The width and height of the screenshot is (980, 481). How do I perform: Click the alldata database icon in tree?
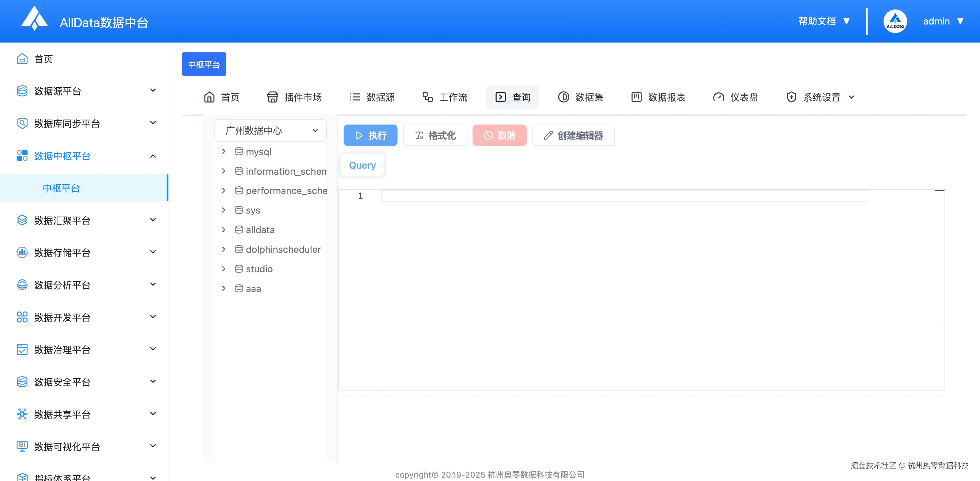[239, 230]
